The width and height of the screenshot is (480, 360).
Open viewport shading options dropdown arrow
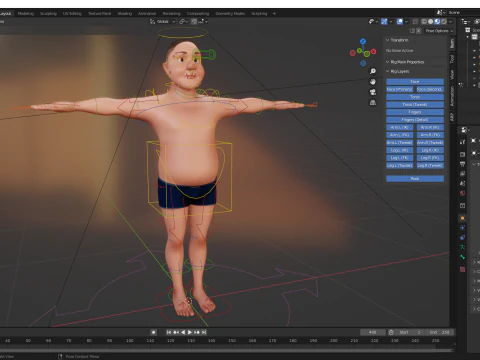pos(450,21)
